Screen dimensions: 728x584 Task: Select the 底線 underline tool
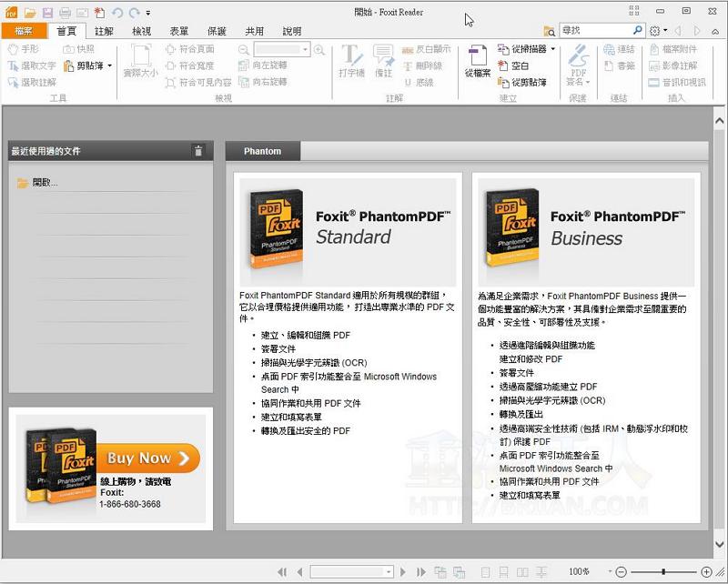pos(419,82)
